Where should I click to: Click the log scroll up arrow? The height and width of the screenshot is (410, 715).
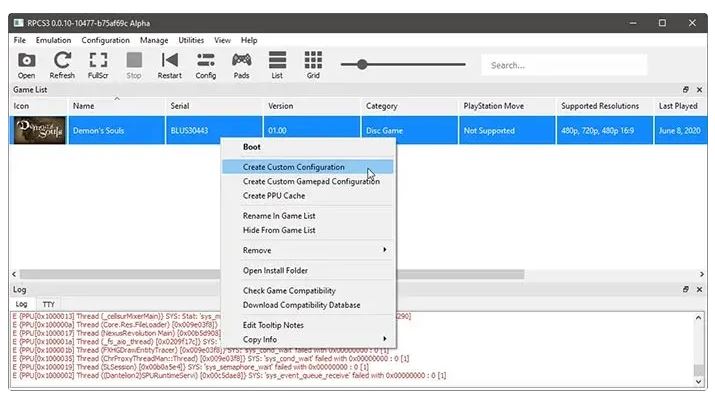(x=699, y=317)
